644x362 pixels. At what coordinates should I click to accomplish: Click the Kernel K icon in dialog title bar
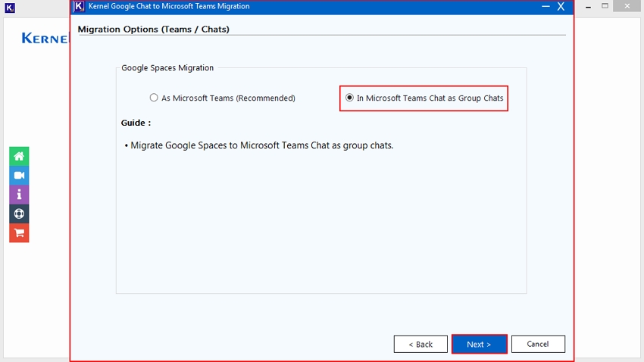[79, 6]
